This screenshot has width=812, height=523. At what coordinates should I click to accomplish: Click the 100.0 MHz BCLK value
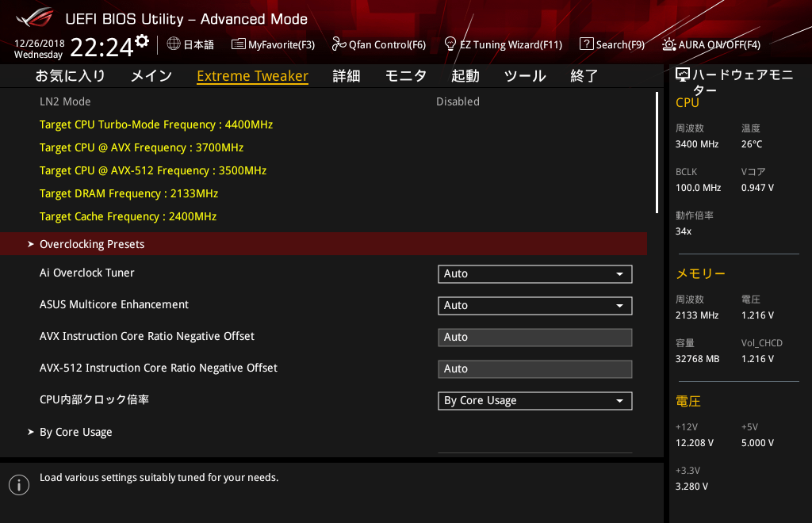click(x=698, y=188)
